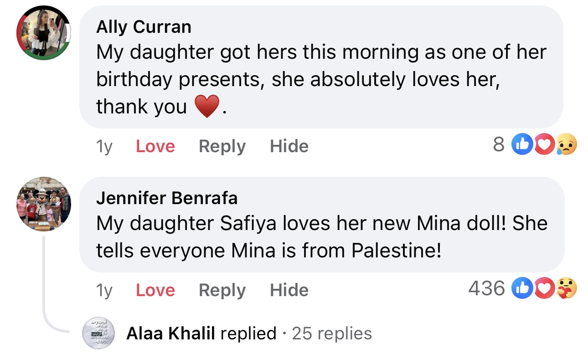Toggle Love on Jennifer Benrafa's comment

coord(155,290)
